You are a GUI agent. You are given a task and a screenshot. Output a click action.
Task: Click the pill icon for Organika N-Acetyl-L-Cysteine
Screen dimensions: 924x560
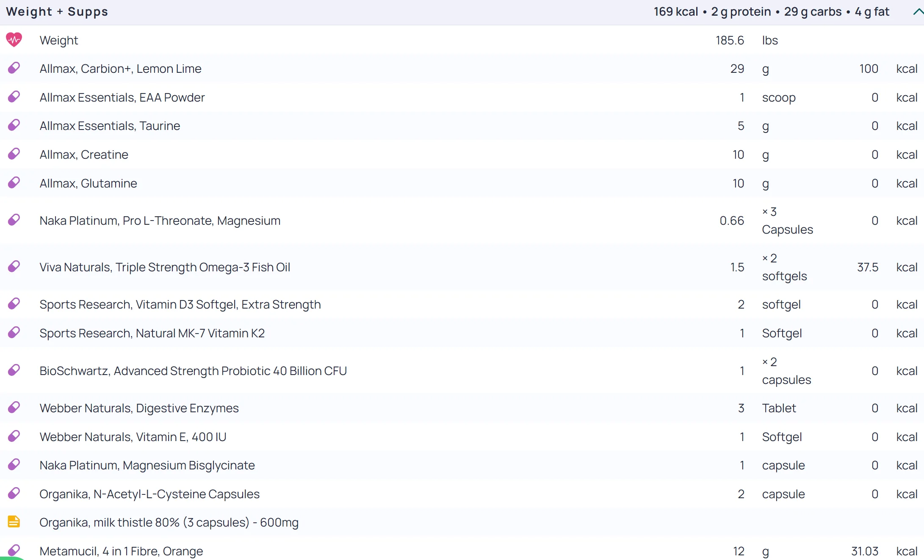click(x=14, y=494)
